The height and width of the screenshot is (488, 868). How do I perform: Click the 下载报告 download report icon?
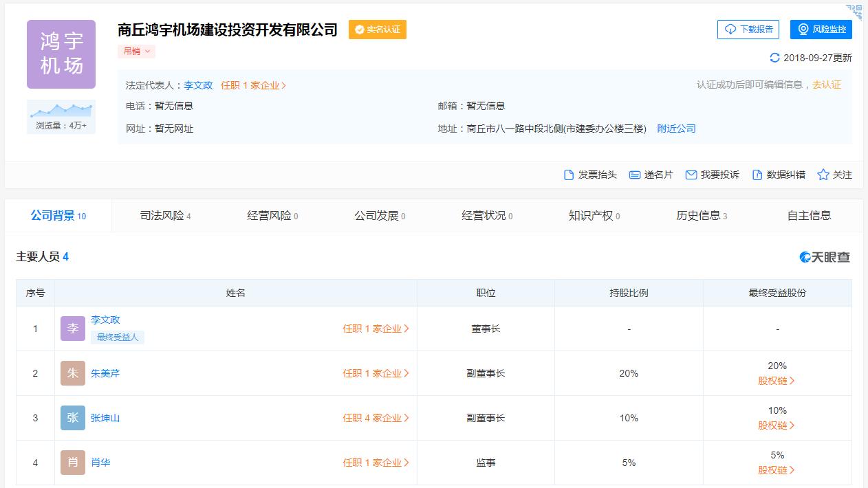(x=748, y=29)
